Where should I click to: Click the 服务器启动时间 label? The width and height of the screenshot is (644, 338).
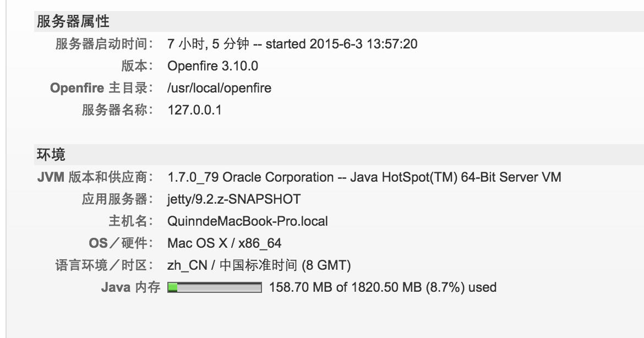(x=105, y=44)
